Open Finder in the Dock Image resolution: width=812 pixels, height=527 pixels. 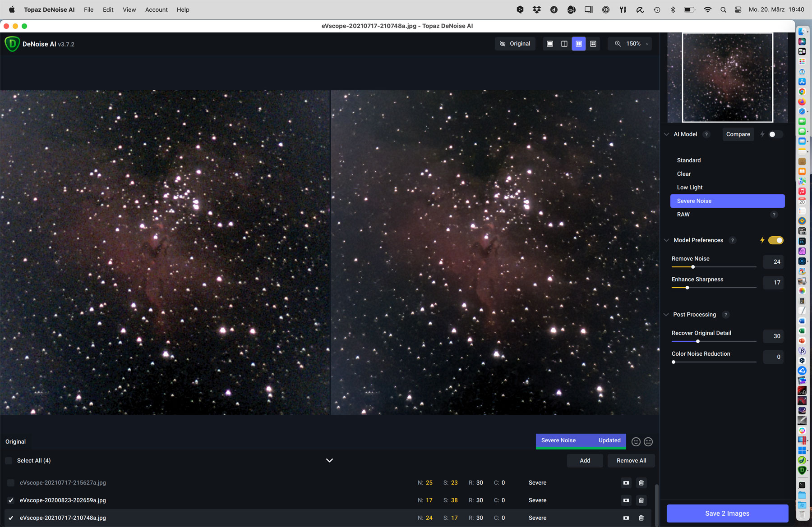802,32
